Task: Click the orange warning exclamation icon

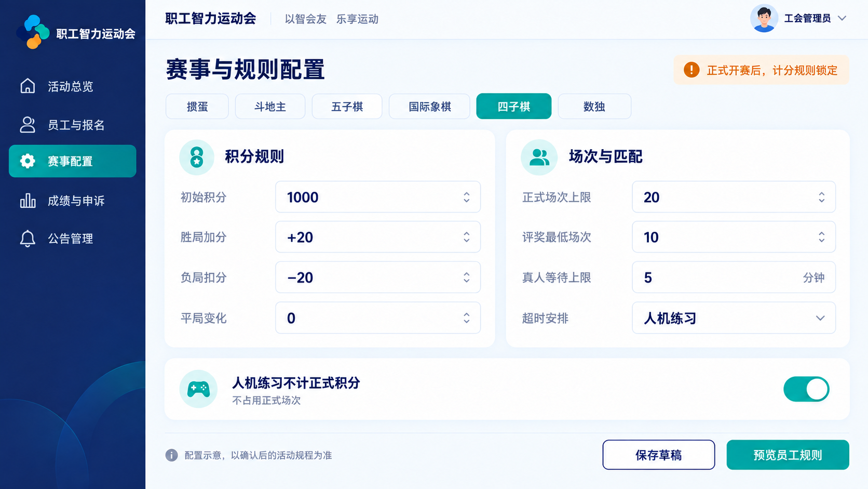Action: click(x=691, y=70)
